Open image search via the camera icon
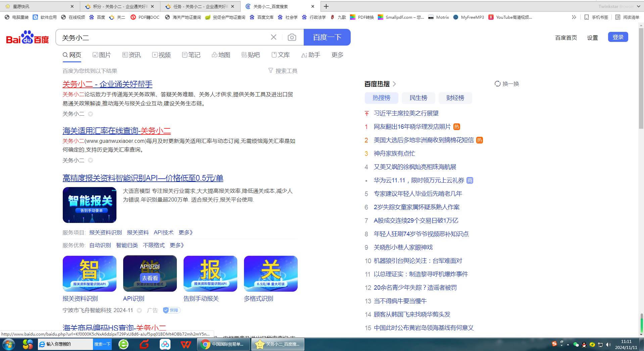Viewport: 644px width, 351px height. 292,37
